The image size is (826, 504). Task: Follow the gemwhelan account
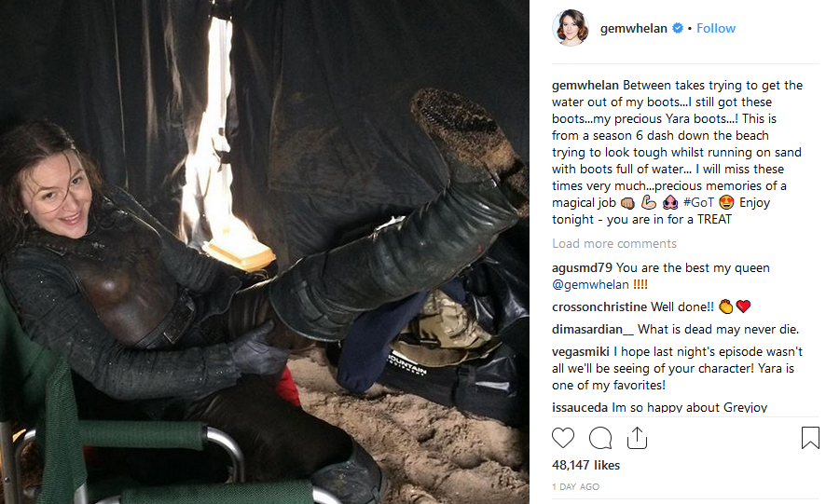pos(716,29)
